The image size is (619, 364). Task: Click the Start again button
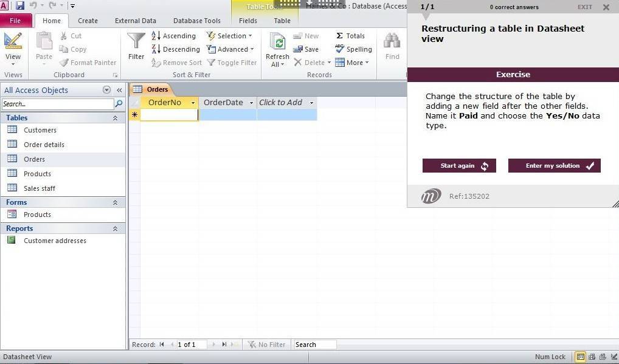pos(459,166)
